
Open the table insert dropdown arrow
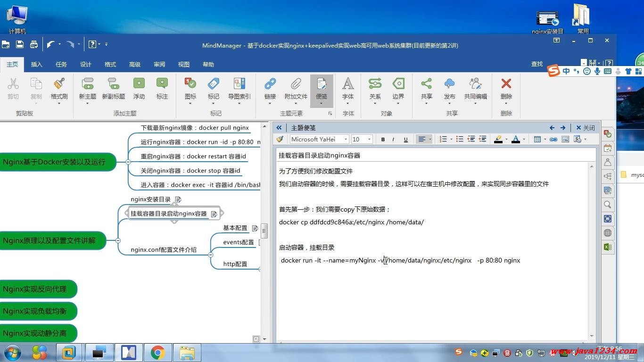tap(545, 139)
